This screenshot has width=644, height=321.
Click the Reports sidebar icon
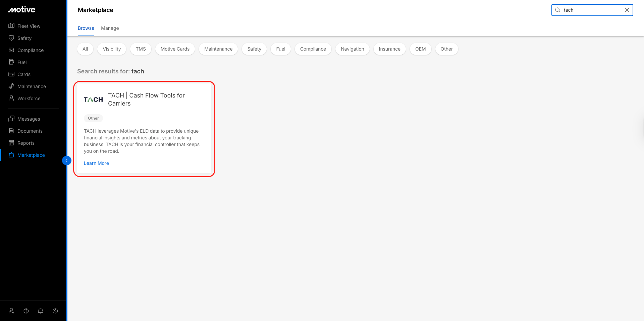[x=11, y=143]
